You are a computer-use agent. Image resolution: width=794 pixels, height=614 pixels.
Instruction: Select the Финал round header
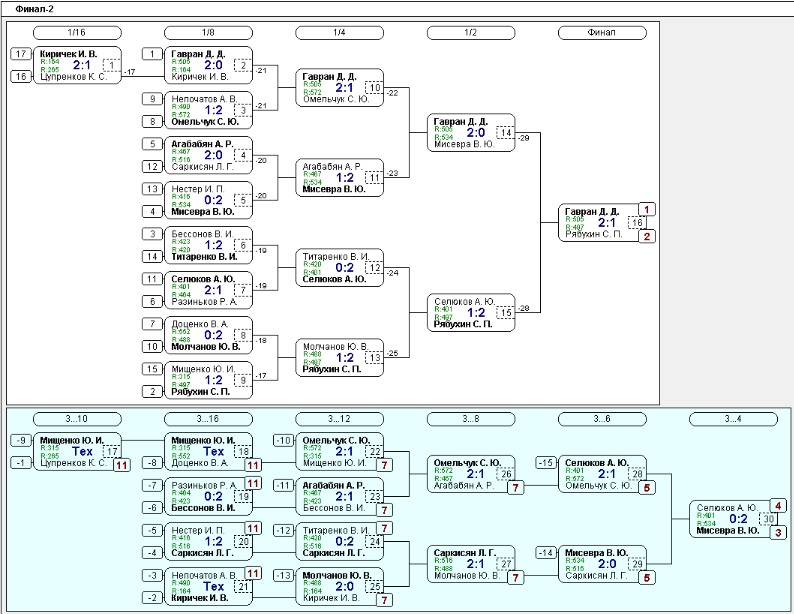point(602,33)
